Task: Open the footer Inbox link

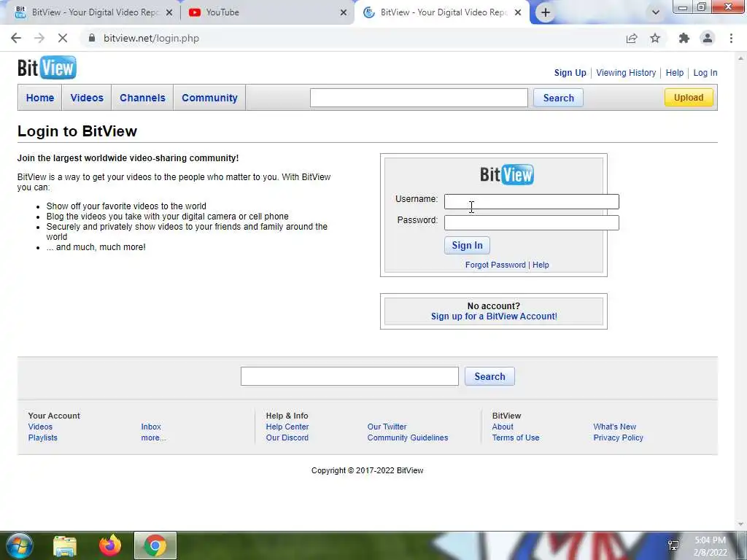Action: pos(151,427)
